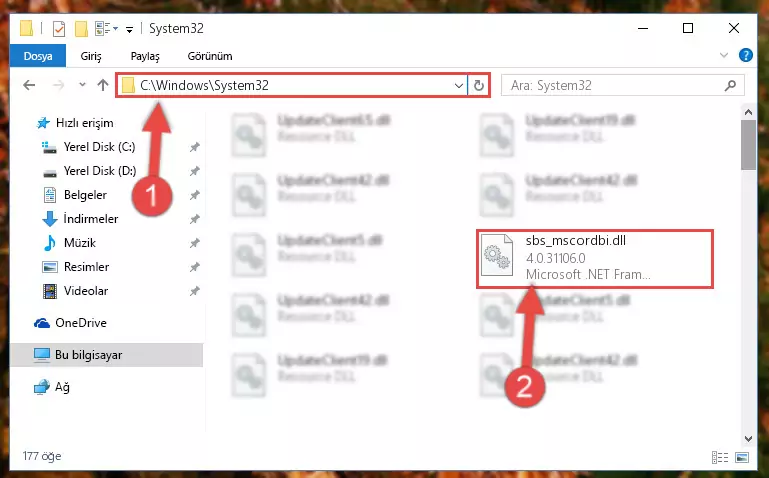Unpin İndirmeler from quick access

195,219
